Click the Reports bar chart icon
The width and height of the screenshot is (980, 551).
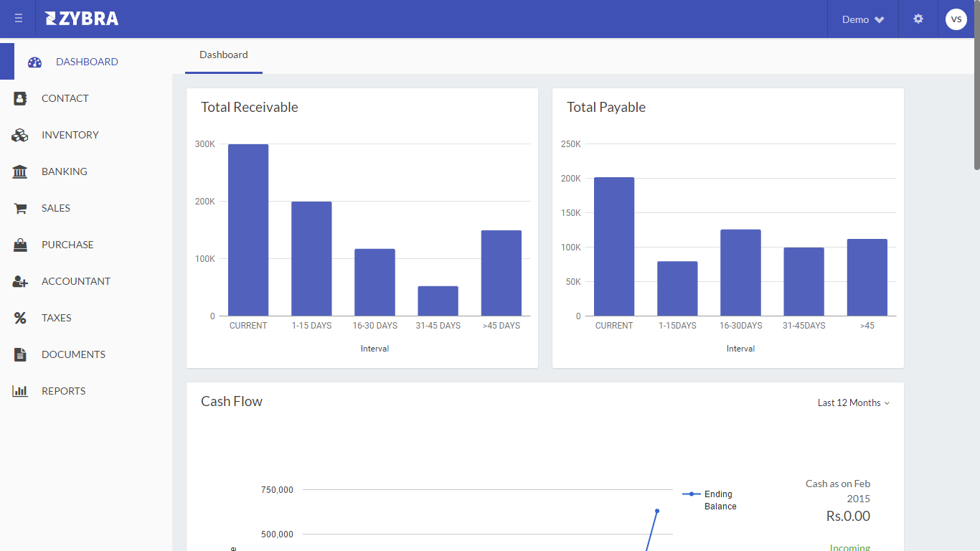[20, 391]
